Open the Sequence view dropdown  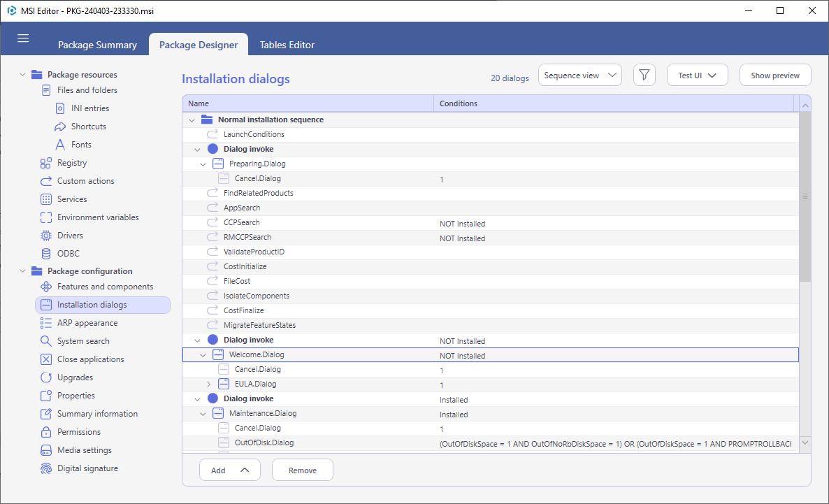[x=580, y=75]
